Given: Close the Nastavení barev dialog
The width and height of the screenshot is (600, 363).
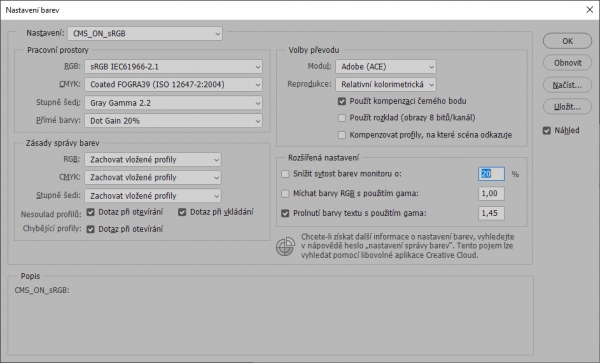Looking at the screenshot, I should point(590,10).
